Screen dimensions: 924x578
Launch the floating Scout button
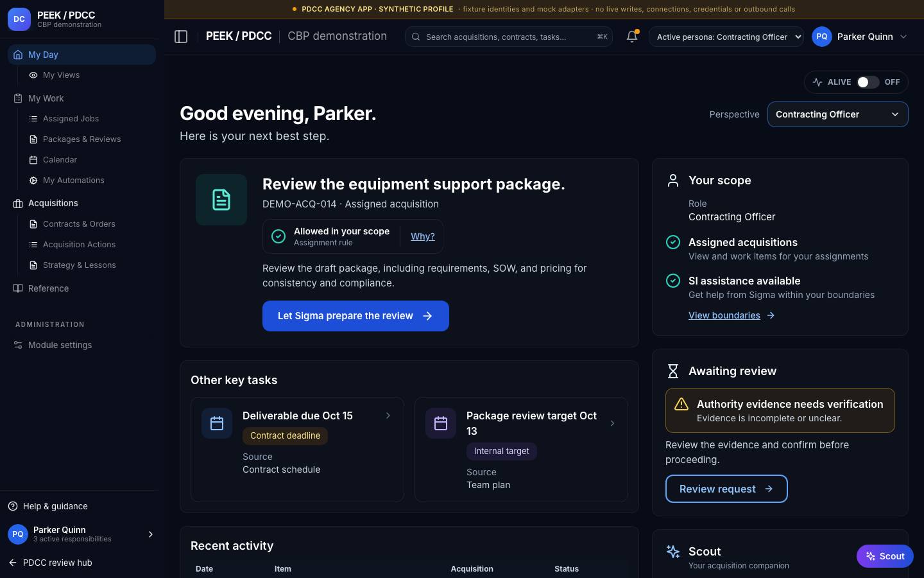pyautogui.click(x=885, y=556)
